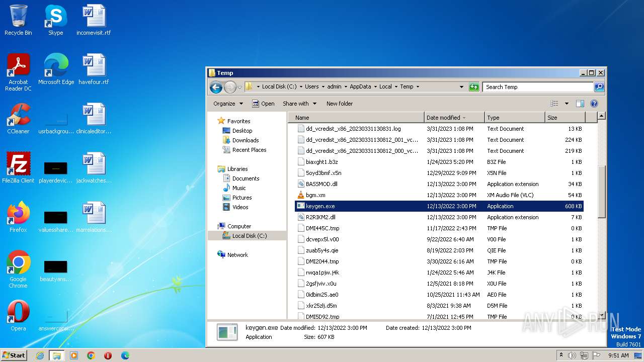Sort by Type column header
Image resolution: width=644 pixels, height=362 pixels.
tap(515, 117)
